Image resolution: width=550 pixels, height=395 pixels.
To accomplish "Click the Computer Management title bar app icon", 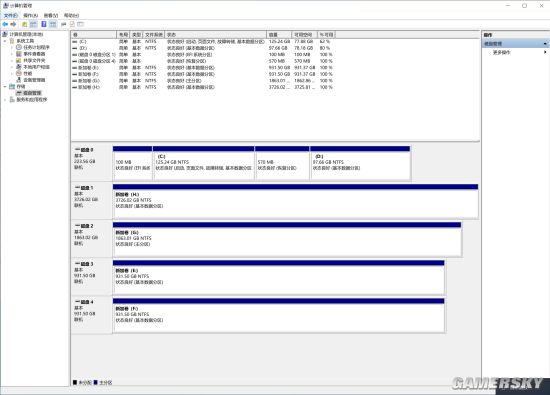I will click(x=5, y=5).
